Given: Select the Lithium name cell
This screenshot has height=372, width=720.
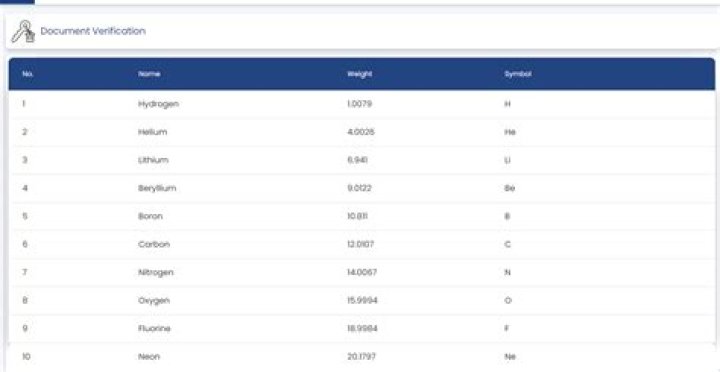Looking at the screenshot, I should click(153, 160).
